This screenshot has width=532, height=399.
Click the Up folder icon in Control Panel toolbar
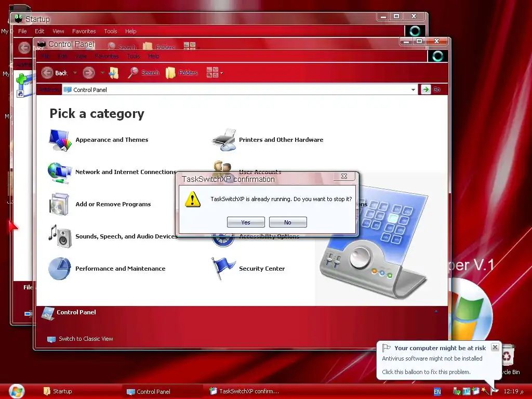pyautogui.click(x=114, y=73)
